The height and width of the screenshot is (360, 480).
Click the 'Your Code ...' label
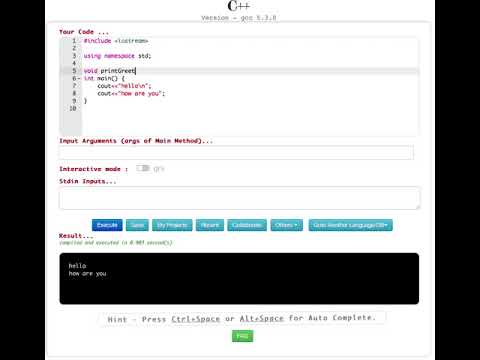click(x=84, y=32)
